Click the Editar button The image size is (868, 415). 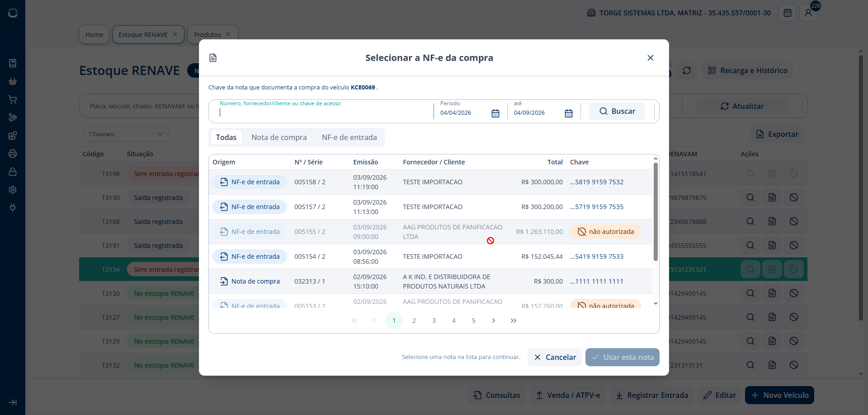pyautogui.click(x=720, y=395)
